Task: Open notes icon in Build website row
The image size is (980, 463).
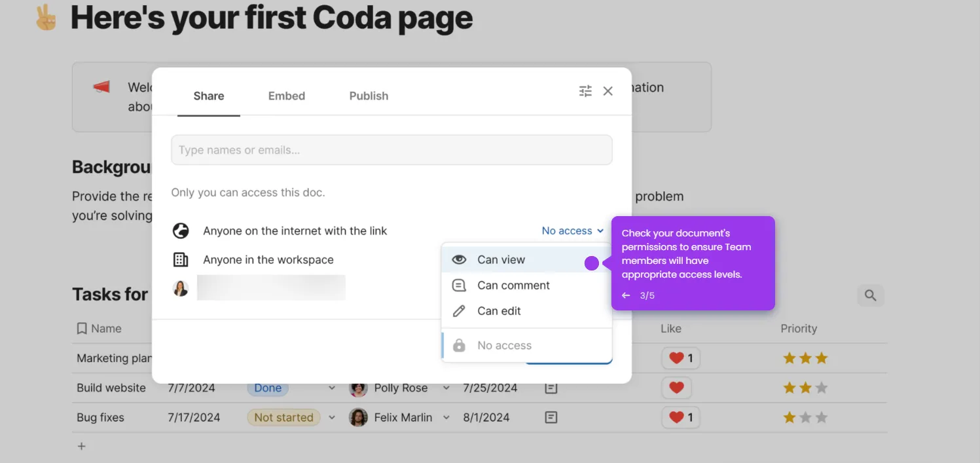Action: click(x=551, y=388)
